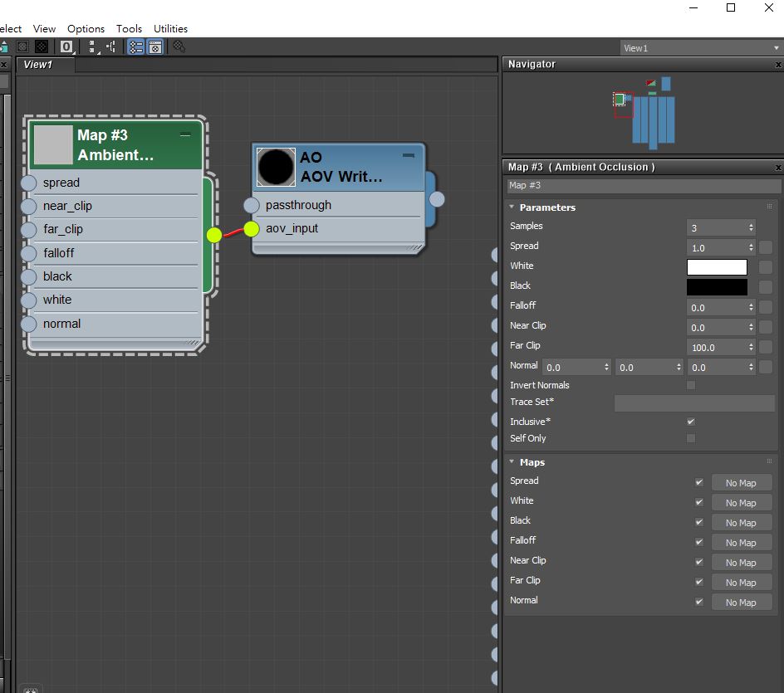Click No Map button for Spread
Viewport: 784px width, 693px height.
tap(741, 483)
